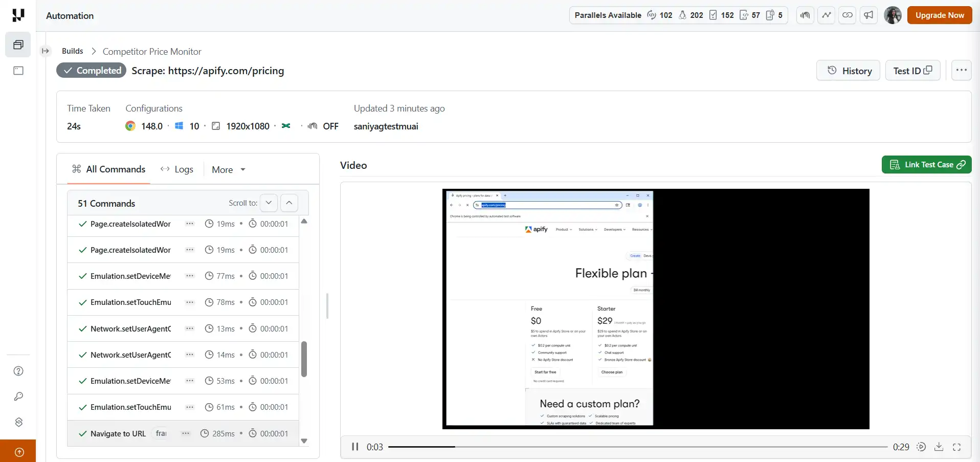This screenshot has width=980, height=462.
Task: Switch to the Logs tab
Action: point(176,169)
